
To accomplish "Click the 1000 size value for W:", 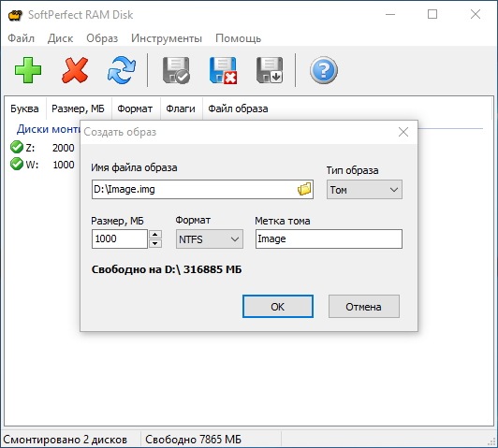I will (64, 165).
